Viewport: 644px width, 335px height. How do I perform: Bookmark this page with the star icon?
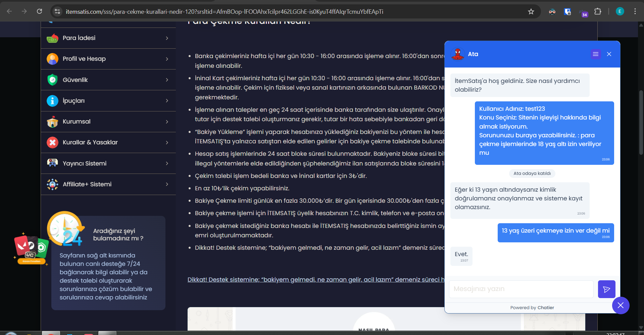(531, 11)
